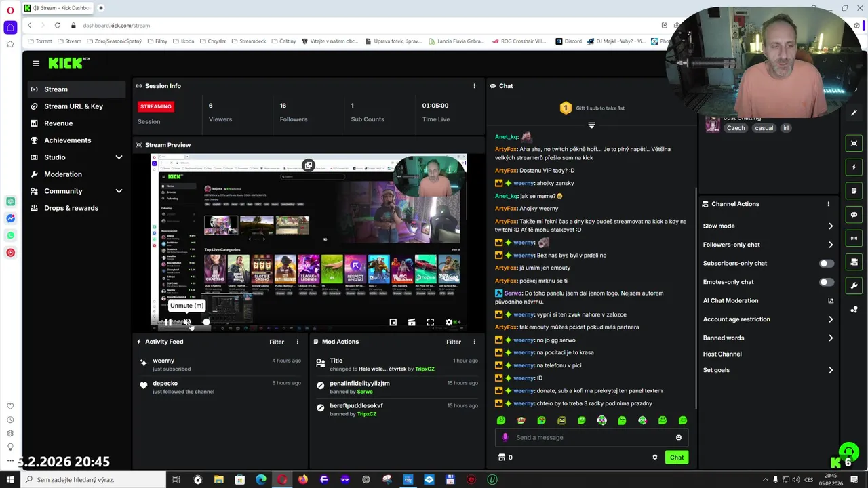Open Stream URL & Key page
The width and height of the screenshot is (868, 488).
coord(77,106)
